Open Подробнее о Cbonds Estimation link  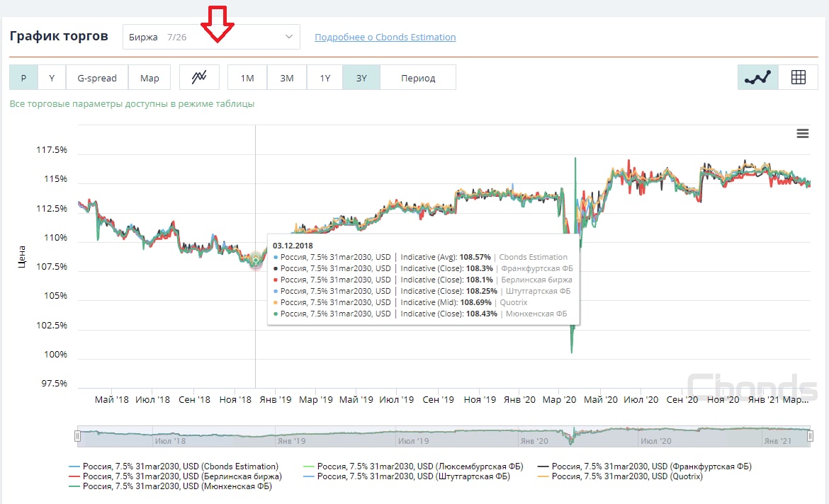(x=385, y=37)
